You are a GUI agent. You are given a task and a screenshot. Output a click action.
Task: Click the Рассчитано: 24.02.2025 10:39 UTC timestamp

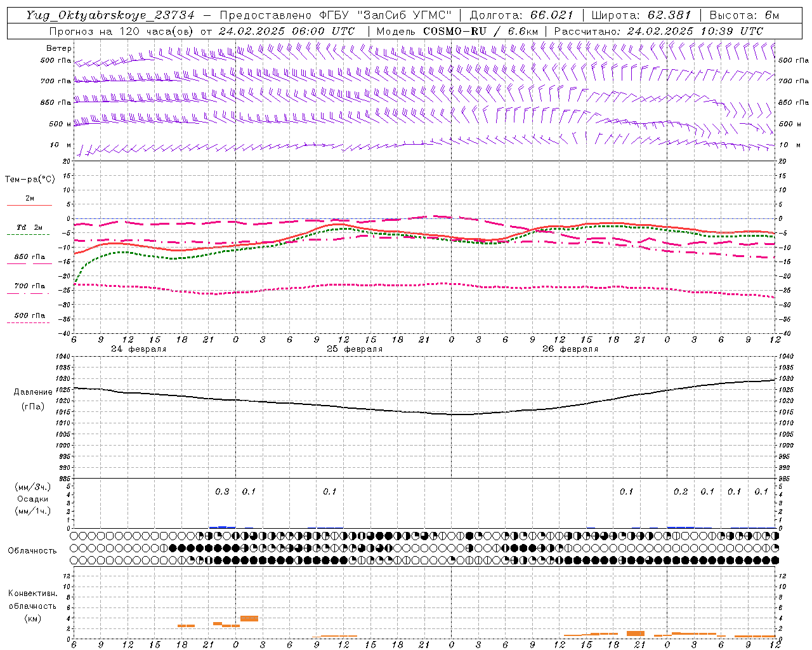pos(658,31)
